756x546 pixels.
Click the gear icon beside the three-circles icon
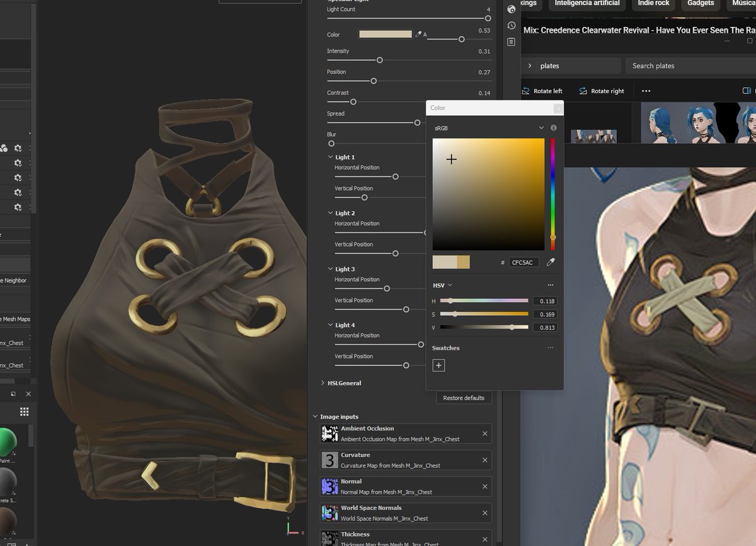coord(18,148)
